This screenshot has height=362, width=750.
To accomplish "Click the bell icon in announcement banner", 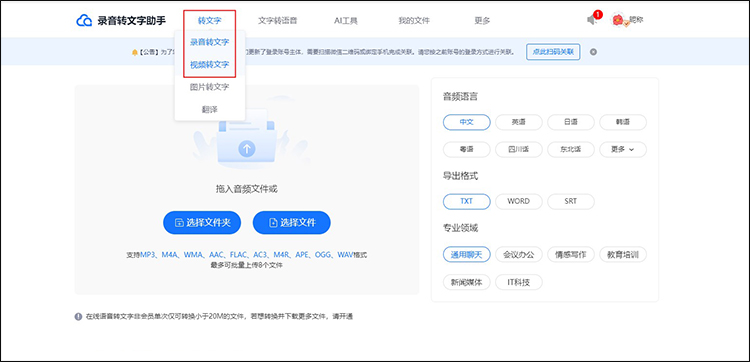I will [134, 52].
